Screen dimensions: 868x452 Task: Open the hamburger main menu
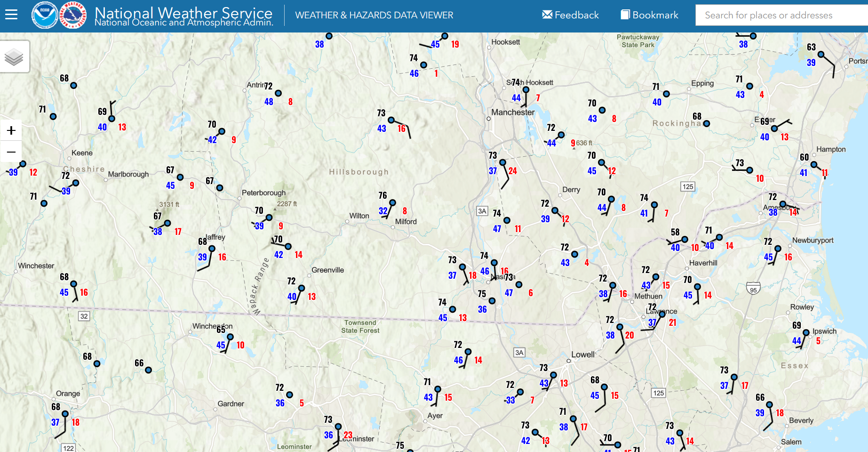(11, 15)
